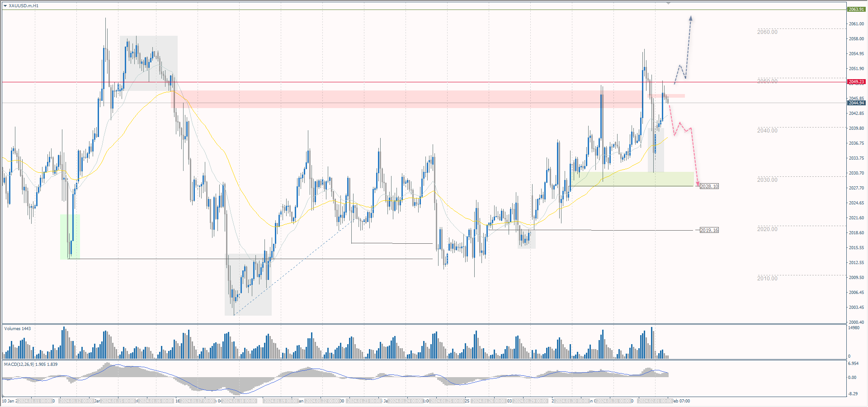Click the 2024.01.29 00:00 date marker

point(530,401)
